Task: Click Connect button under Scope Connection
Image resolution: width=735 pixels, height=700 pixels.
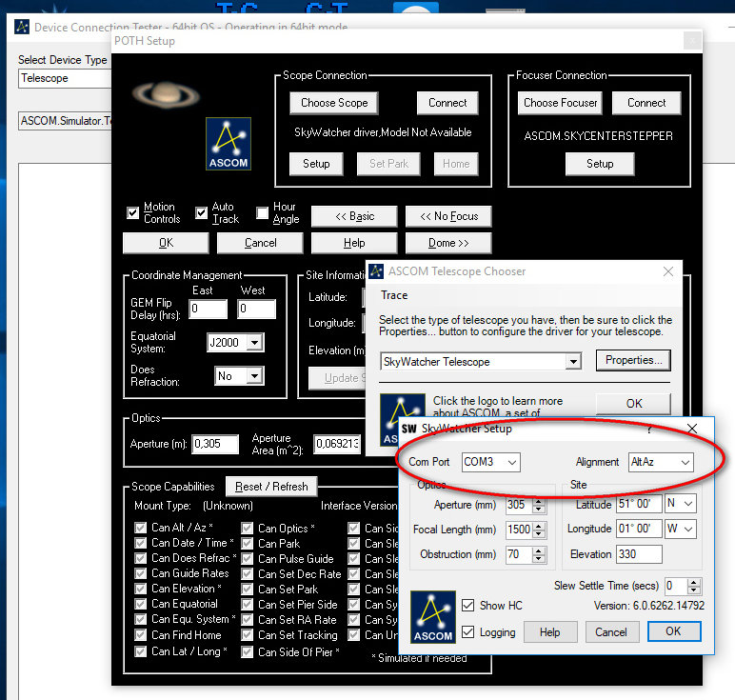Action: pos(447,103)
